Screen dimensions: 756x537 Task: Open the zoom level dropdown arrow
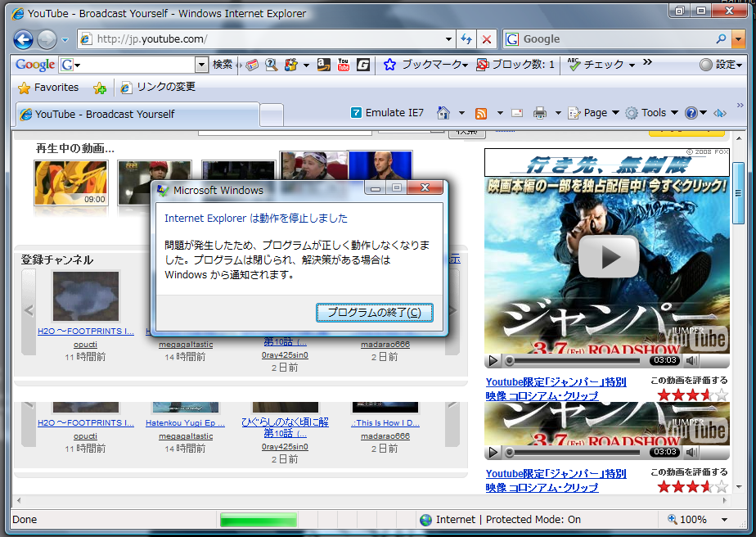[x=725, y=520]
